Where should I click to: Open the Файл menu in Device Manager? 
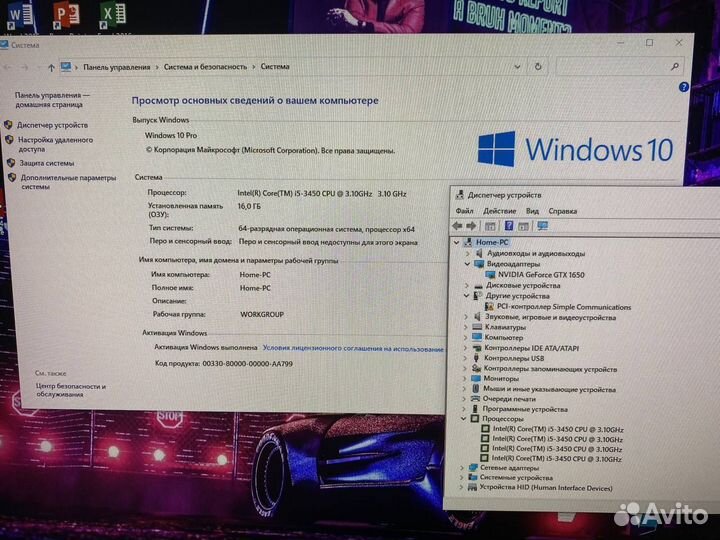(464, 211)
